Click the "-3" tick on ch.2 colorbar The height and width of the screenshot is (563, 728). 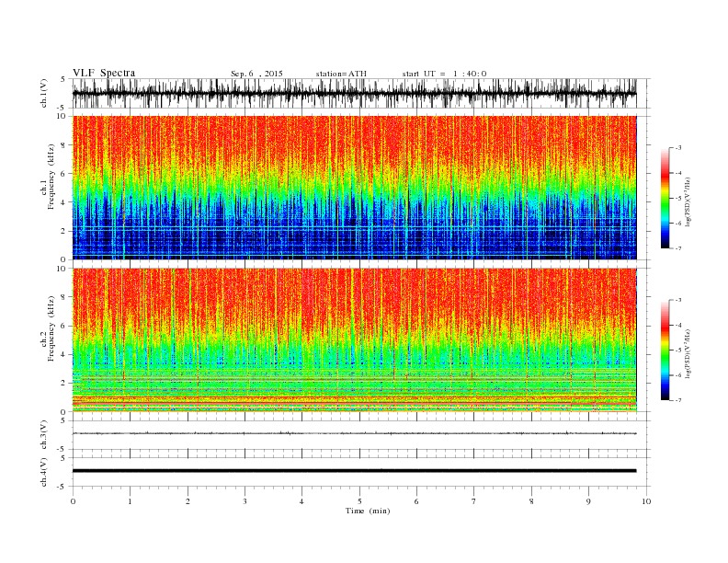pos(678,300)
